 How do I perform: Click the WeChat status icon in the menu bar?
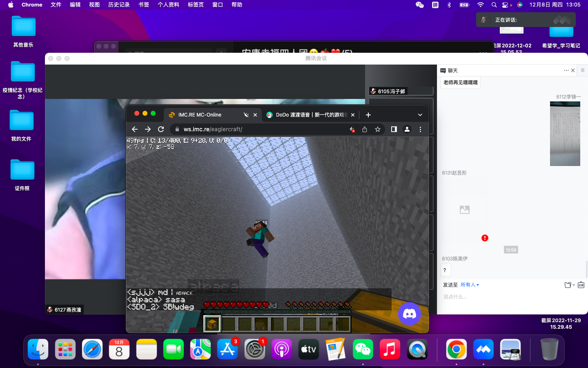click(420, 5)
